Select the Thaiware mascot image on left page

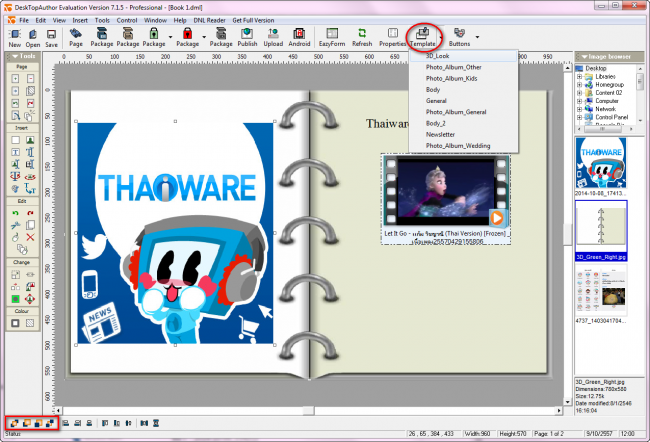coord(175,233)
